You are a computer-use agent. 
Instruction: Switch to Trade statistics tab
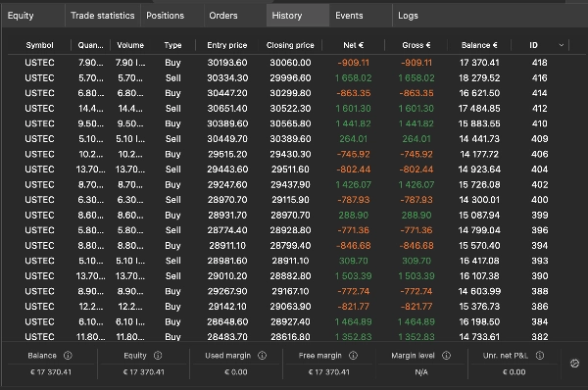click(x=102, y=16)
